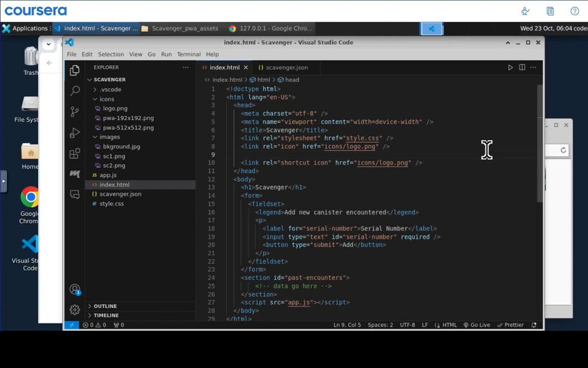Switch to the scavenger.json tab
The width and height of the screenshot is (588, 368).
tap(286, 67)
